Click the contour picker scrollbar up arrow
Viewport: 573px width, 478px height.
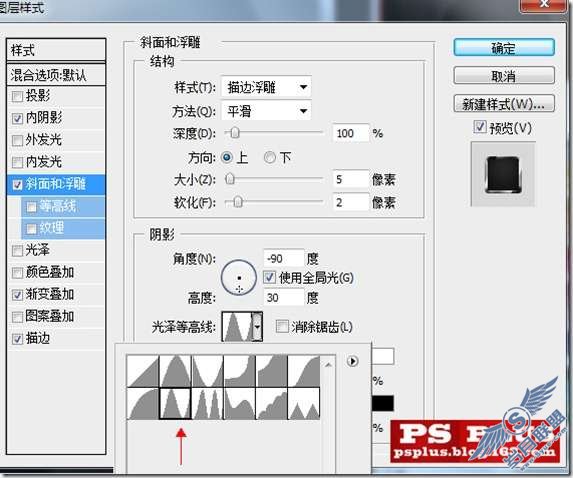(328, 364)
